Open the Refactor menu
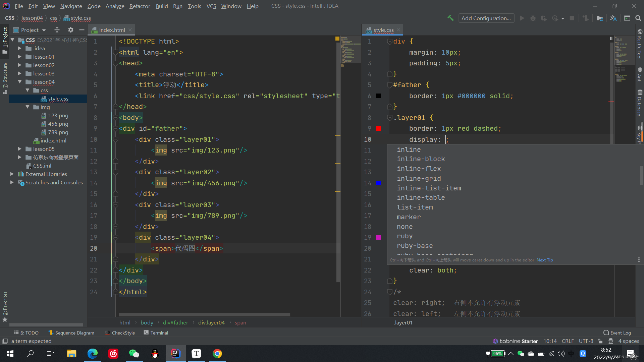Image resolution: width=644 pixels, height=362 pixels. coord(140,6)
